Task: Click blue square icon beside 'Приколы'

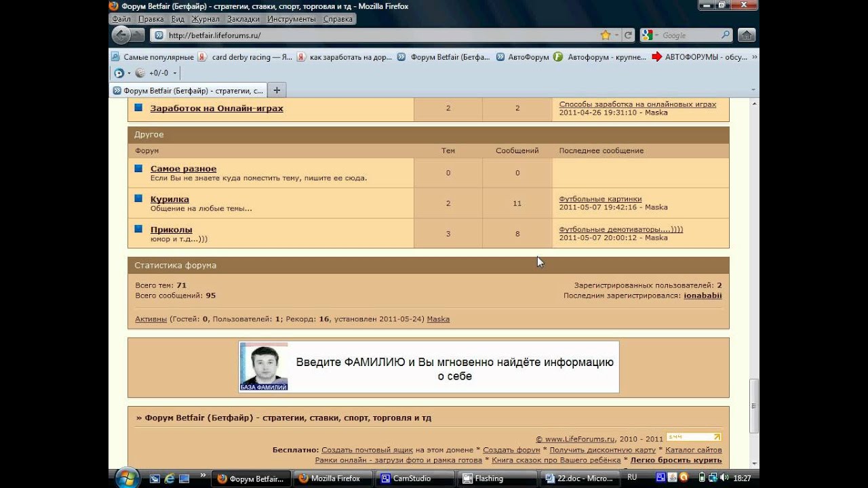Action: [x=138, y=228]
